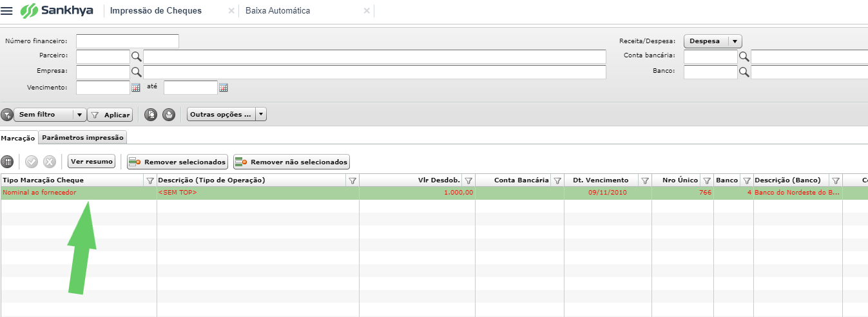Close the Impressão de Cheques tab
Screen dimensions: 868x317
231,11
